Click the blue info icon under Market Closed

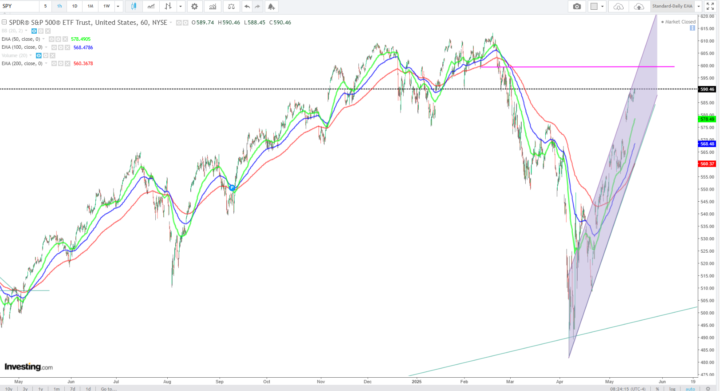(x=692, y=28)
